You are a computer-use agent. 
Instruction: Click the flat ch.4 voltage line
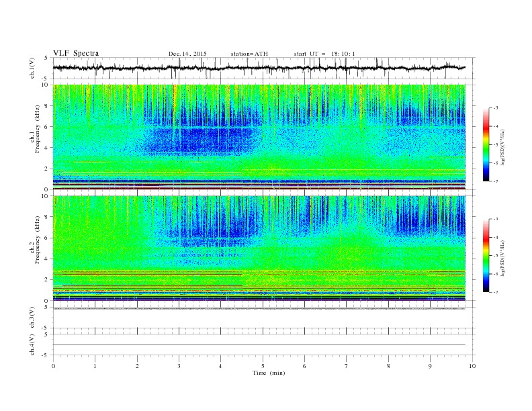click(259, 345)
